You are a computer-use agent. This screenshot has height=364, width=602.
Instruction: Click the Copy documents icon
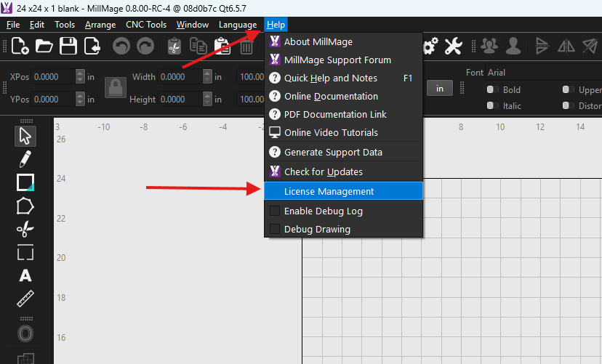(x=198, y=46)
